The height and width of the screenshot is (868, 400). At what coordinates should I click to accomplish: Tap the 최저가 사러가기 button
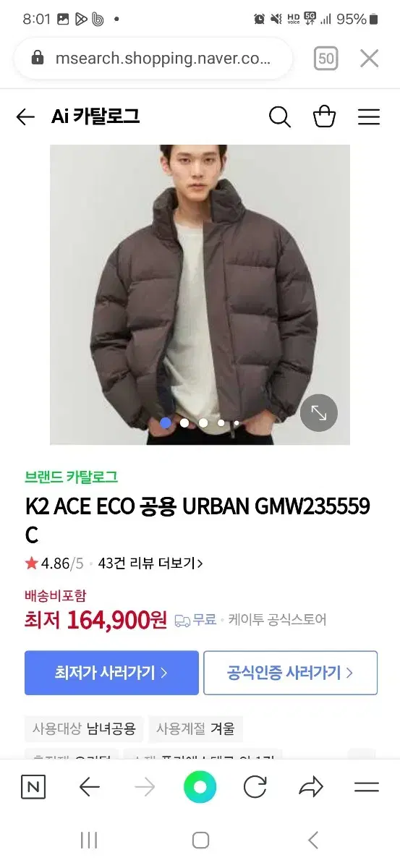111,673
